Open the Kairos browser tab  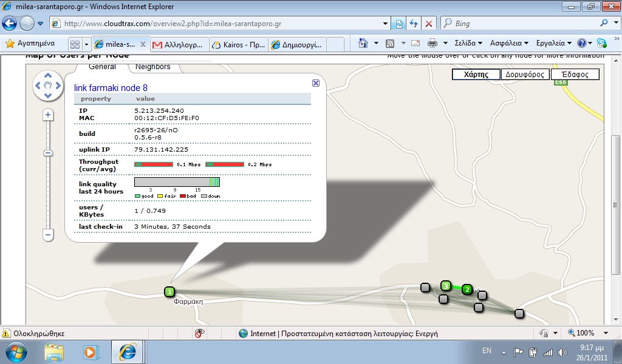[x=239, y=44]
